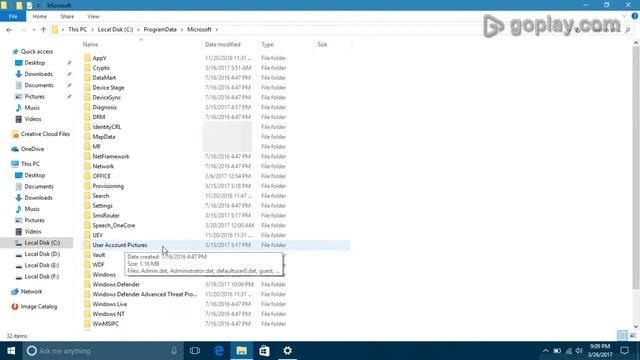
Task: Open Local Disk (E:) in the sidebar
Action: 42,265
